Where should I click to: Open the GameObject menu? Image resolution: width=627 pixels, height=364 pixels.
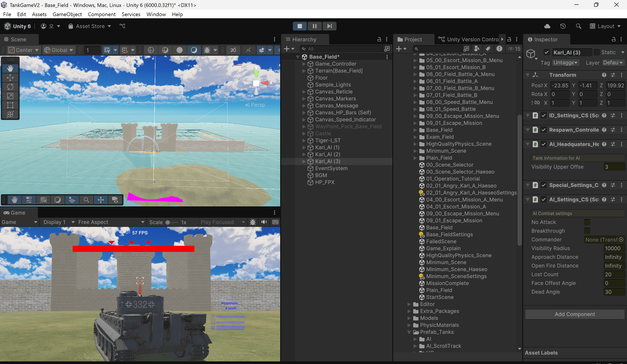click(67, 14)
